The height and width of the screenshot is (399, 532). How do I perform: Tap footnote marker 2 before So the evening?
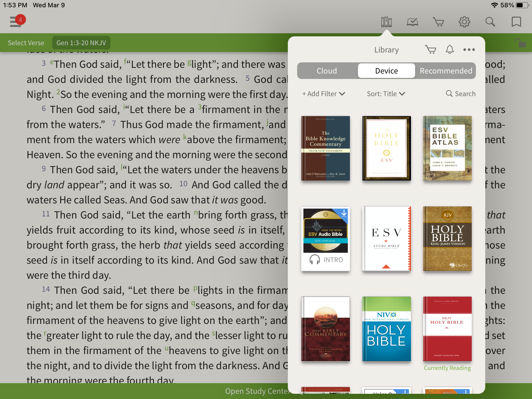pyautogui.click(x=58, y=92)
